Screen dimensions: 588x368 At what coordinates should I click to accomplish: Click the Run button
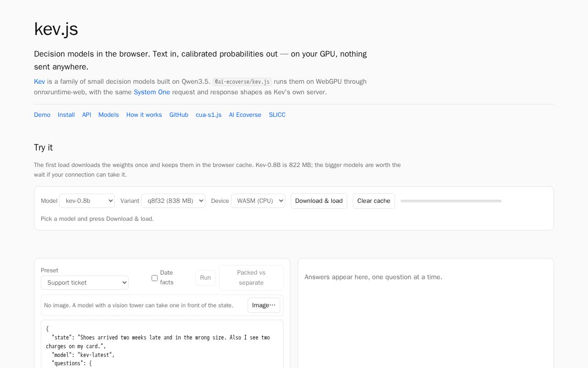pos(205,278)
